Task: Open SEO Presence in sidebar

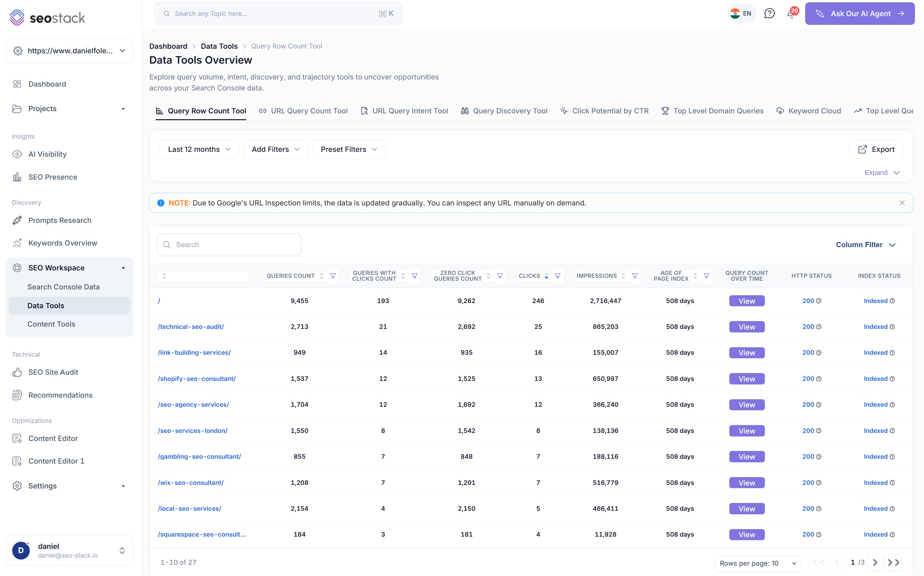Action: click(x=53, y=177)
